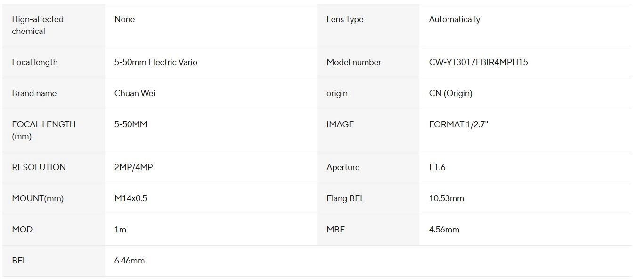Click the MOUNT(mm) label cell

coord(54,198)
